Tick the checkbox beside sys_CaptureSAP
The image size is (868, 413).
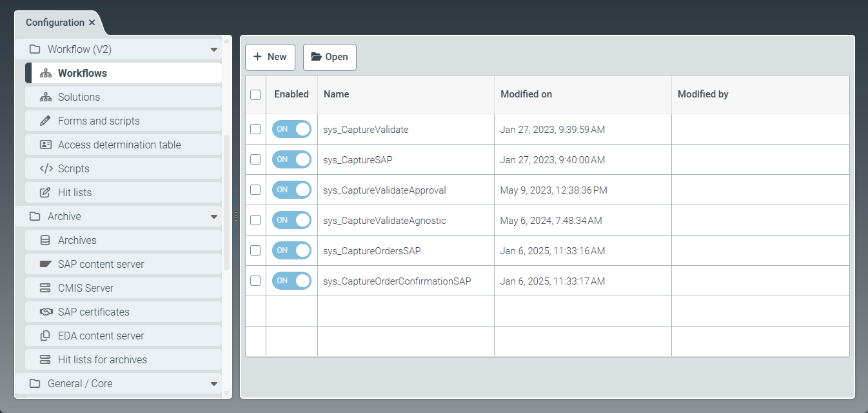(x=255, y=159)
